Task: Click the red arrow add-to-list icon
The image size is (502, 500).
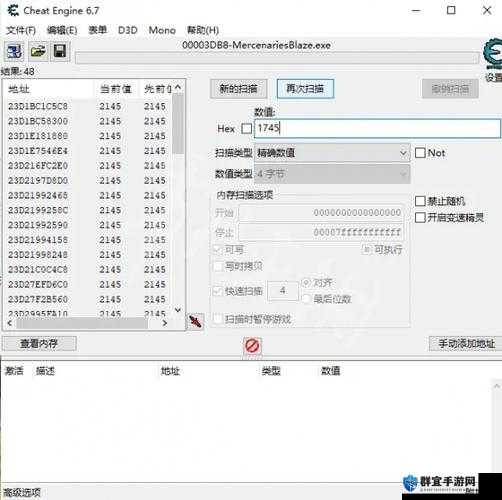Action: 195,322
